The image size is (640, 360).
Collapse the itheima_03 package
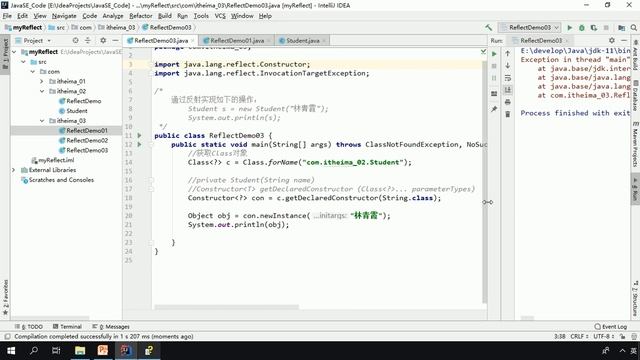42,120
